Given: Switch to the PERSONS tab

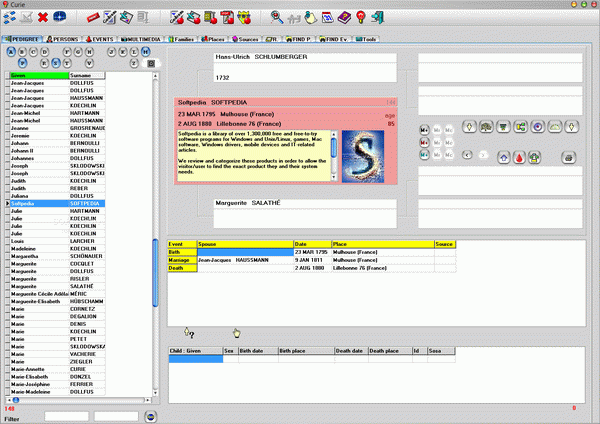Looking at the screenshot, I should tap(62, 39).
